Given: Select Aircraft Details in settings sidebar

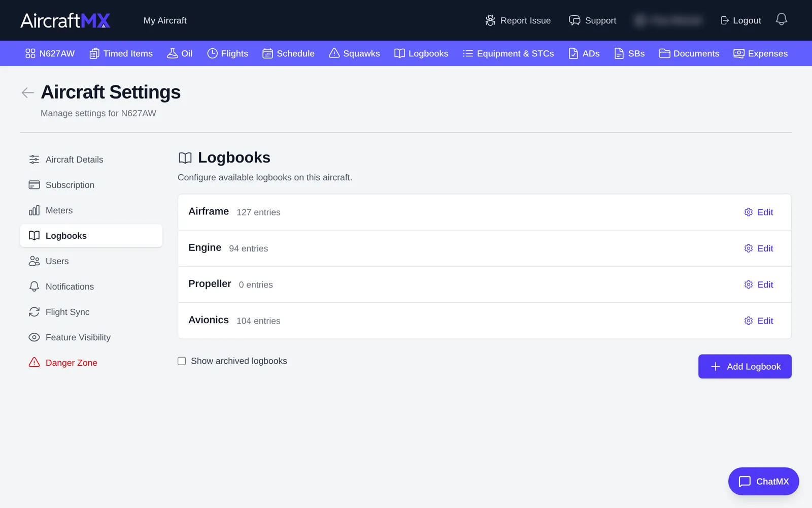Looking at the screenshot, I should [91, 160].
